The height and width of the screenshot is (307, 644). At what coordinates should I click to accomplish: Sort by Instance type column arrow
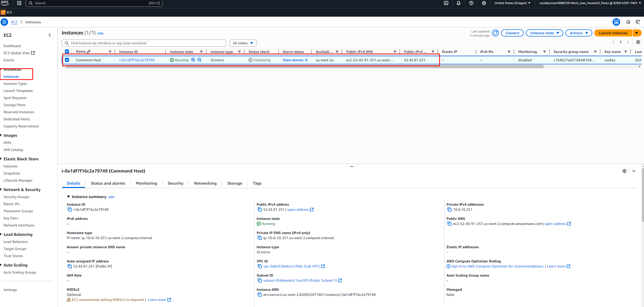(x=239, y=52)
